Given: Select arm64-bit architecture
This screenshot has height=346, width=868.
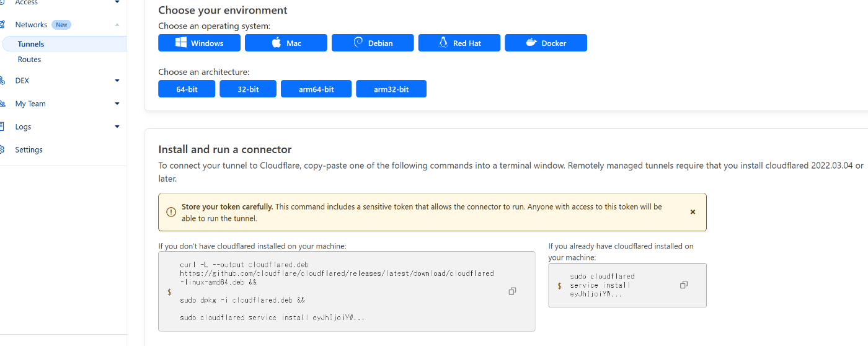Looking at the screenshot, I should click(x=316, y=89).
